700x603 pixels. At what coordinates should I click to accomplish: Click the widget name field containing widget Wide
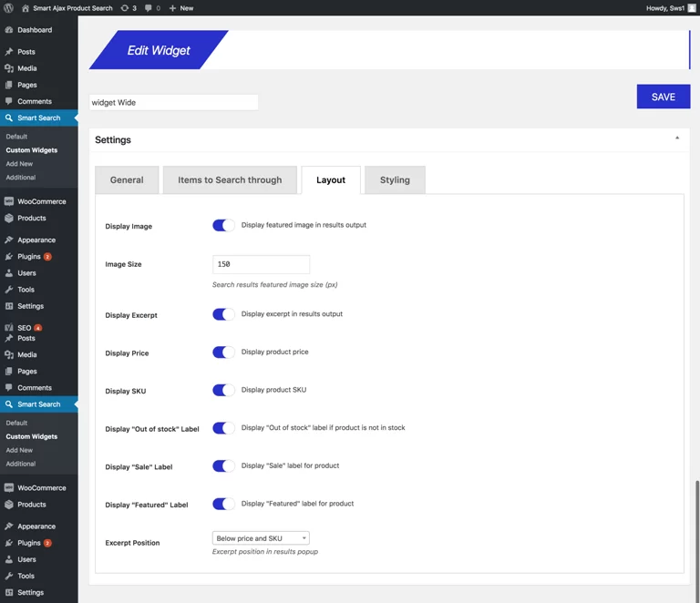174,103
